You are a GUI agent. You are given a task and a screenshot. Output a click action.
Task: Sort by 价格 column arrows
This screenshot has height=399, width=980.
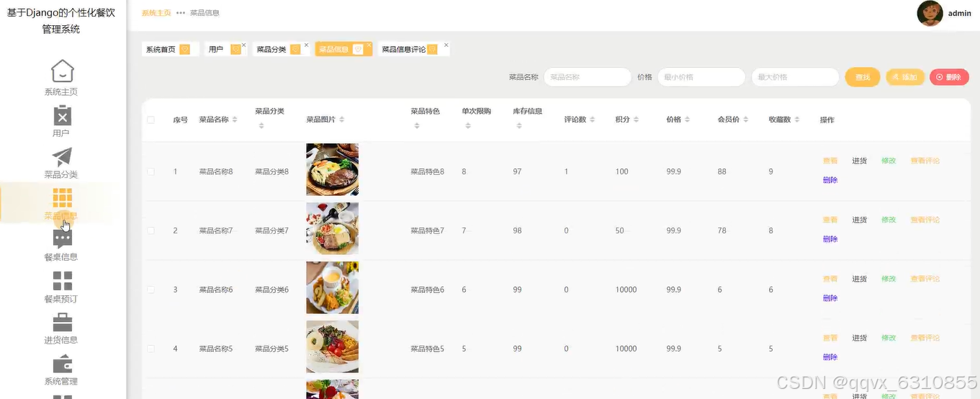pos(688,120)
